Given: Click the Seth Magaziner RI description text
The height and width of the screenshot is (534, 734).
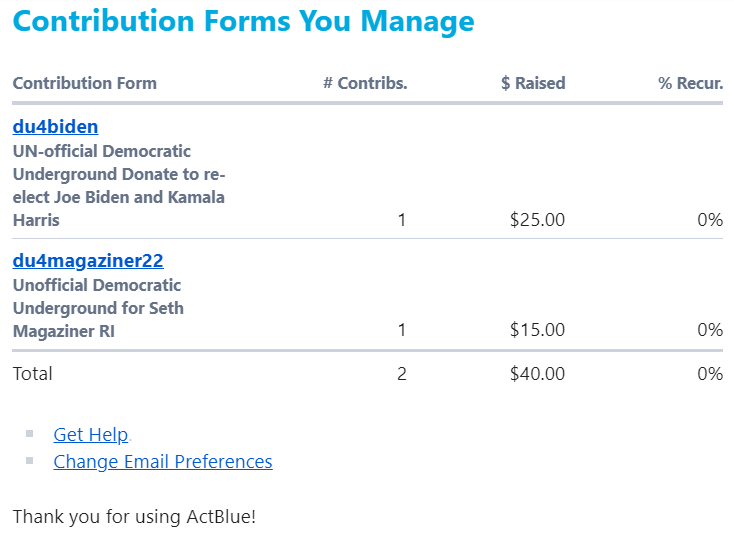Looking at the screenshot, I should pos(98,308).
